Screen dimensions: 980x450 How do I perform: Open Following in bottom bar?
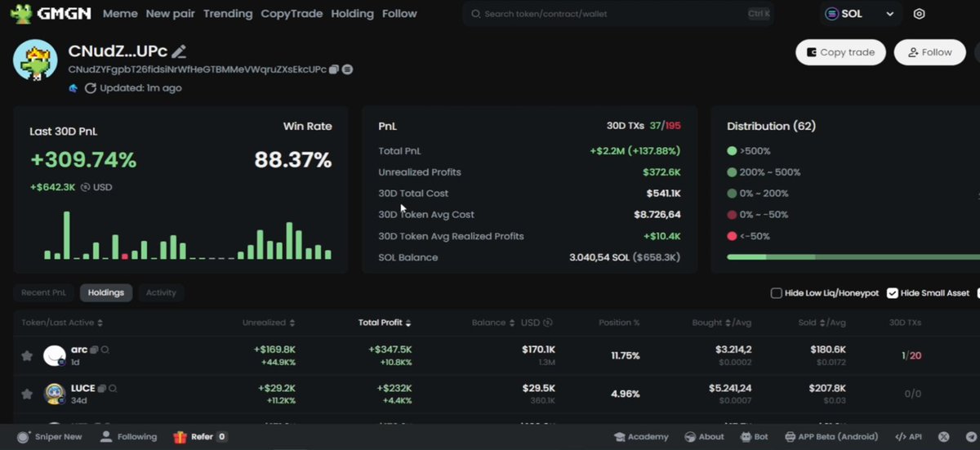128,437
